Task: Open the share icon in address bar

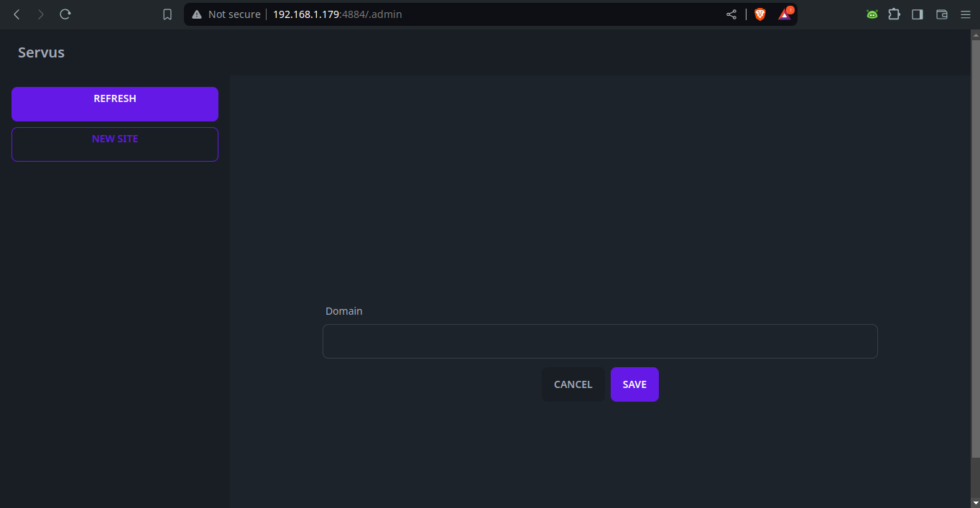Action: (731, 14)
